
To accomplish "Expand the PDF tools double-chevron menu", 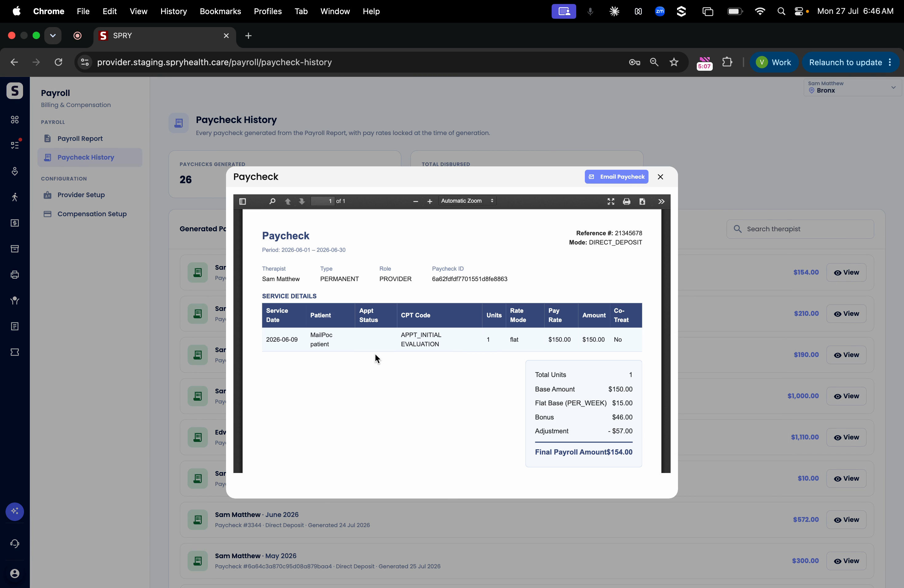I will click(661, 201).
